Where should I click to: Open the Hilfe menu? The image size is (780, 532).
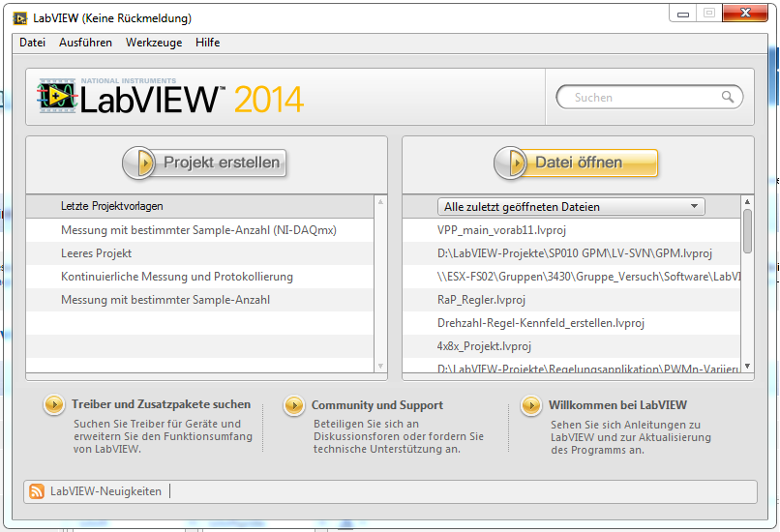[x=207, y=43]
